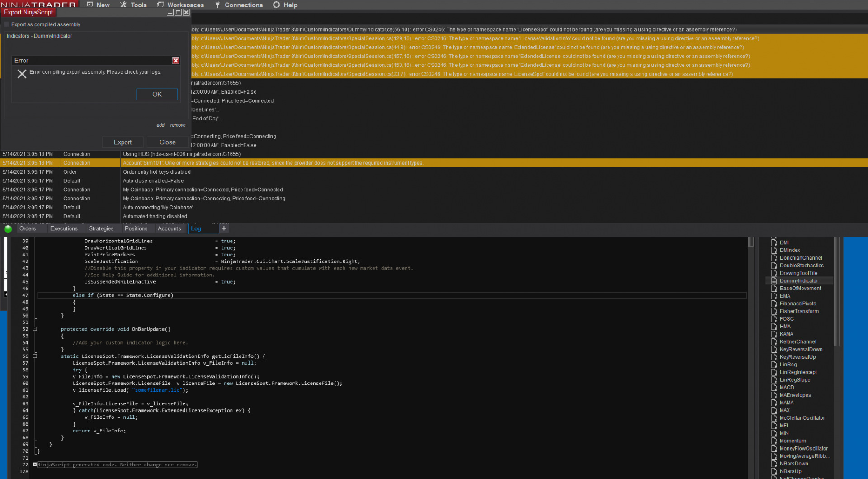The width and height of the screenshot is (868, 479).
Task: Click the FisherTransform file icon
Action: pyautogui.click(x=774, y=312)
